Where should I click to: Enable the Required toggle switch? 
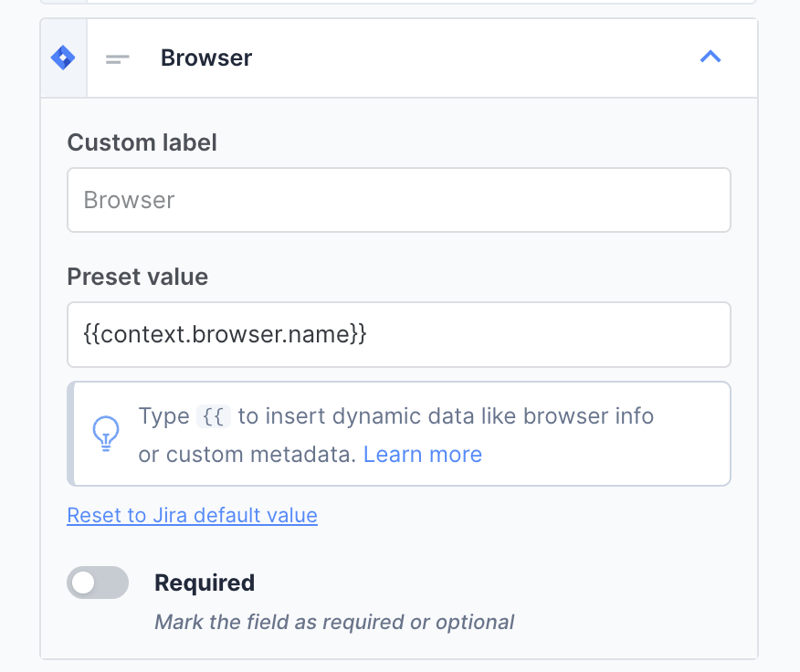click(x=98, y=583)
